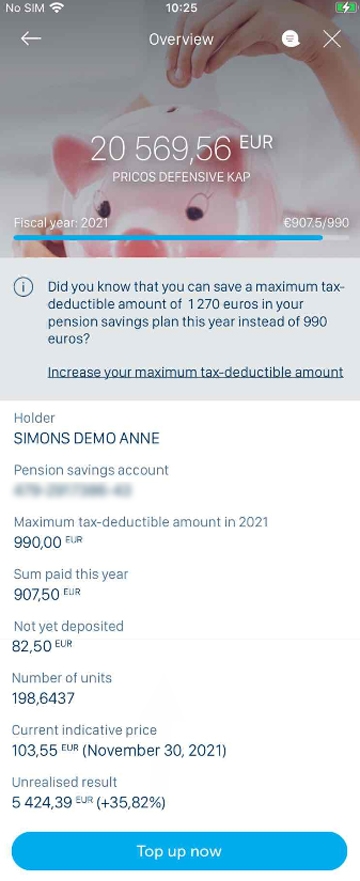Tap the status bar clock 10:25
The image size is (360, 881).
point(182,8)
